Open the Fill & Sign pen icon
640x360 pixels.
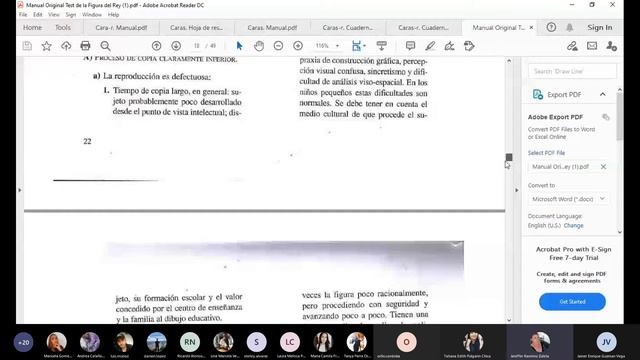pyautogui.click(x=449, y=46)
